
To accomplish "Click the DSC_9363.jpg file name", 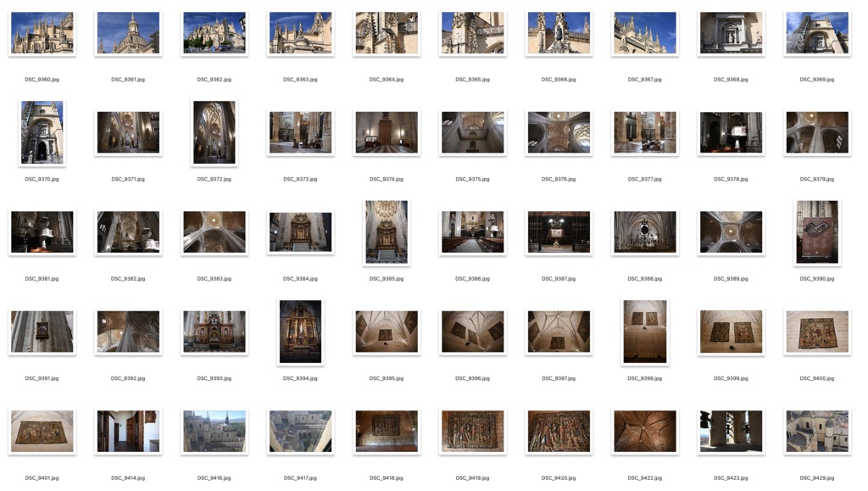I will (x=300, y=80).
